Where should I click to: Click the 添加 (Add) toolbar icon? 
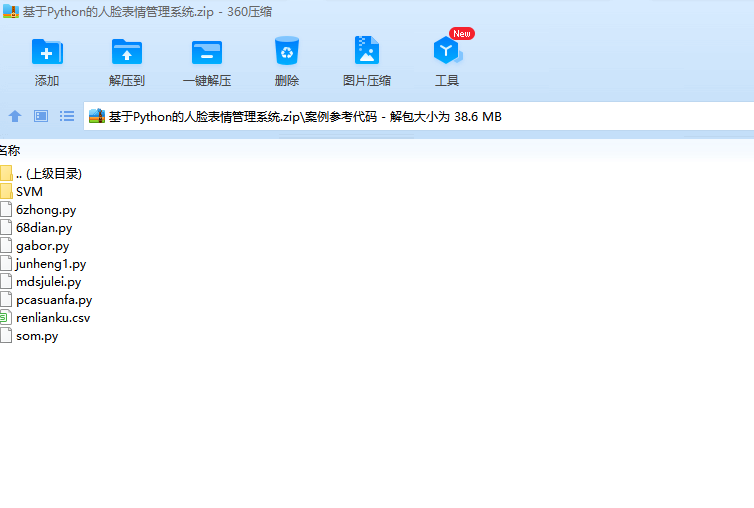47,51
